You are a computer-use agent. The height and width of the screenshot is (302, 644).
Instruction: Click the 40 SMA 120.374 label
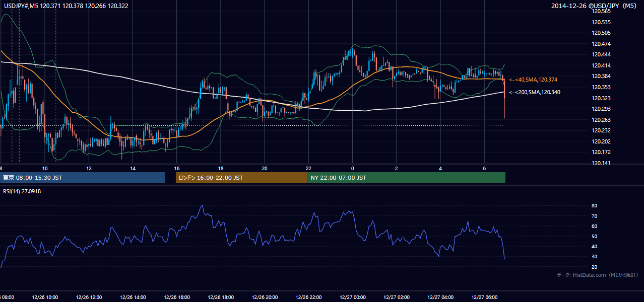click(x=533, y=80)
